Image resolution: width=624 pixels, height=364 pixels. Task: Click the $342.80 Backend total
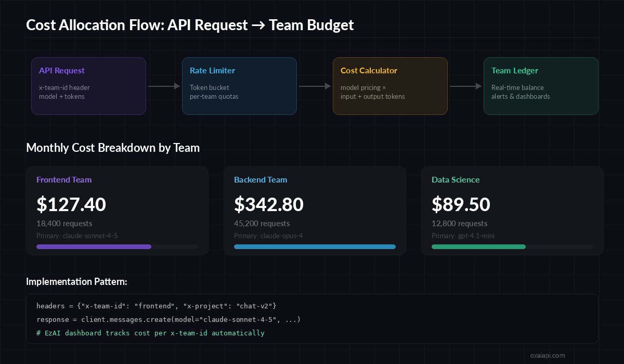269,204
